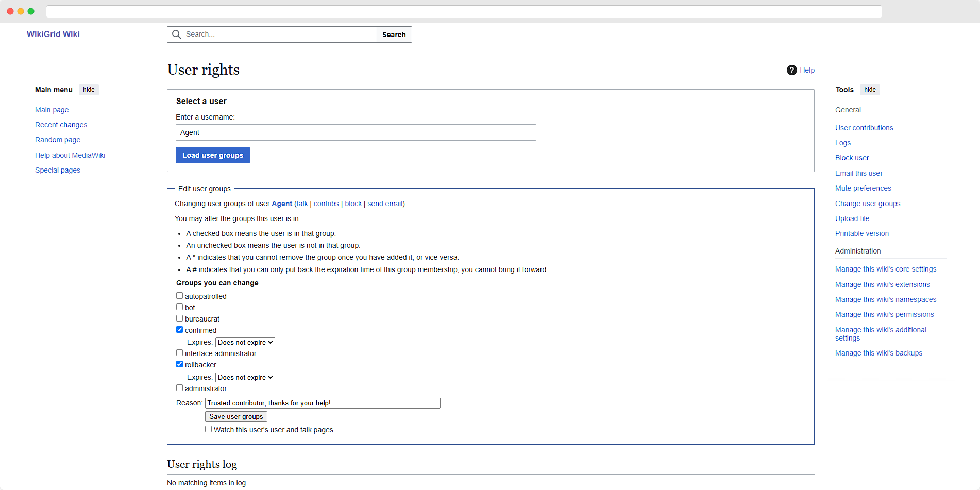Open the rollbacker group expiry dropdown
The image size is (980, 490).
tap(245, 378)
